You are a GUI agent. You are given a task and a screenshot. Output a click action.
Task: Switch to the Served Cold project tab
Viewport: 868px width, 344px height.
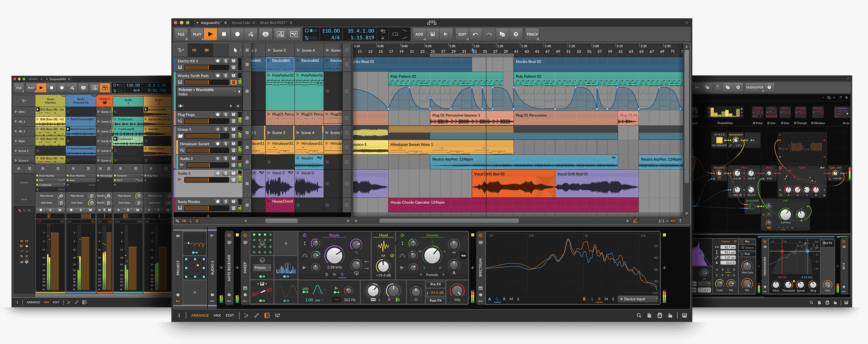240,23
